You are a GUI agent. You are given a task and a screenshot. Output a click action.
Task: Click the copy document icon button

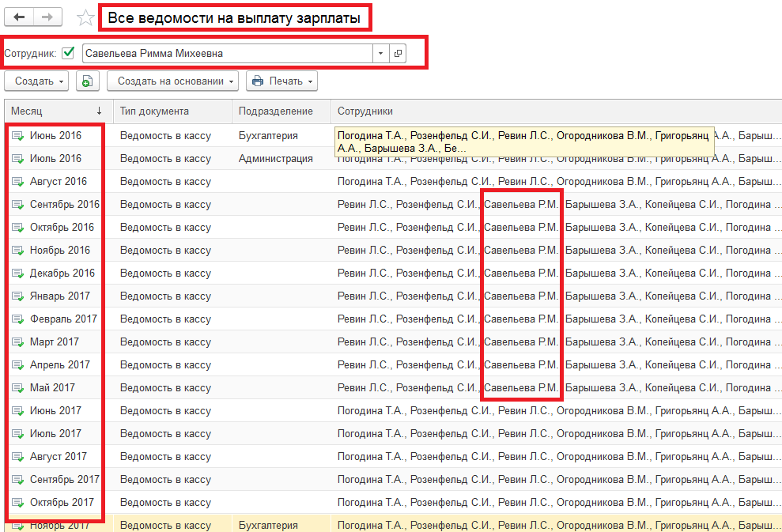tap(87, 81)
